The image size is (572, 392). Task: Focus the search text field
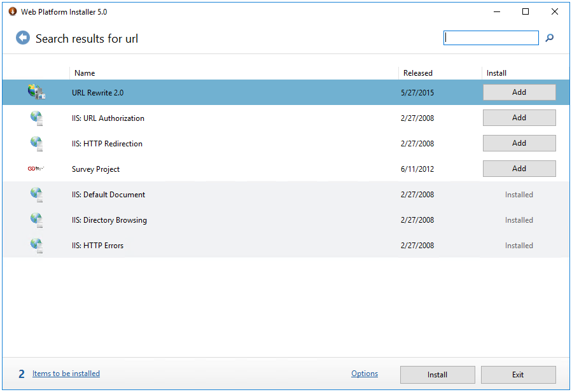[491, 38]
